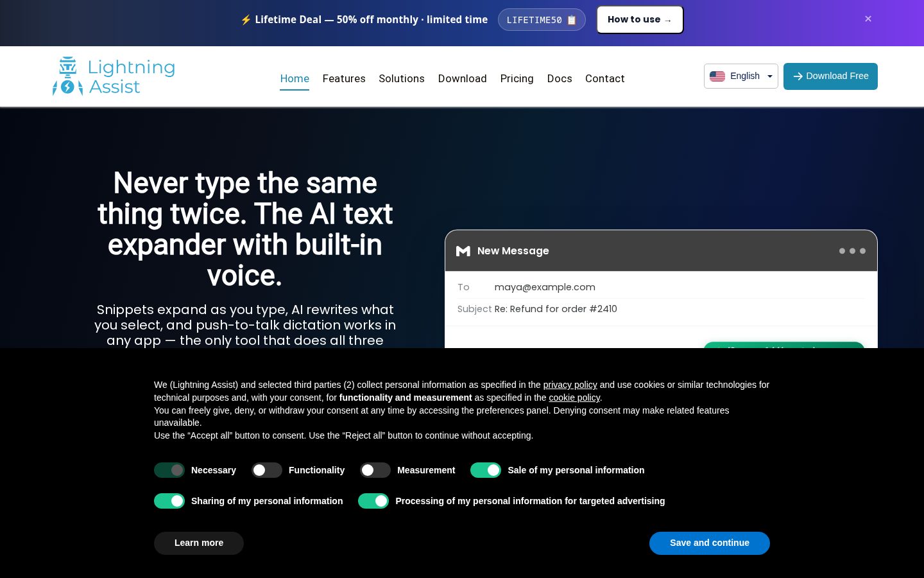This screenshot has width=924, height=578.
Task: Click the Subject field Re: Refund for order
Action: pyautogui.click(x=661, y=309)
